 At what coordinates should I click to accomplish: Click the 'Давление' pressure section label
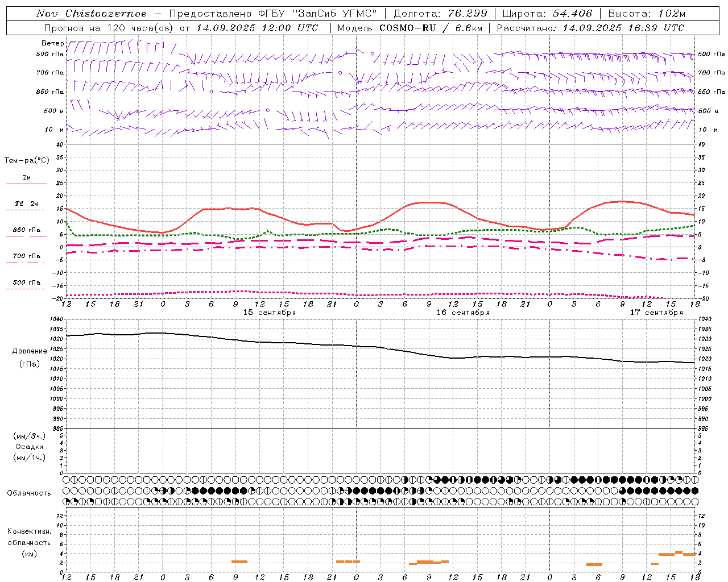[x=29, y=351]
